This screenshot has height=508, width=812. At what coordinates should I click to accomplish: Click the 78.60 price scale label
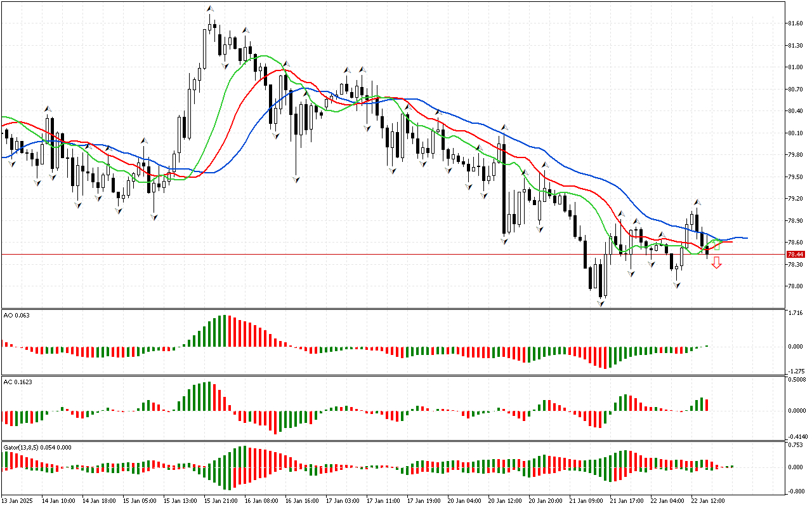[796, 243]
